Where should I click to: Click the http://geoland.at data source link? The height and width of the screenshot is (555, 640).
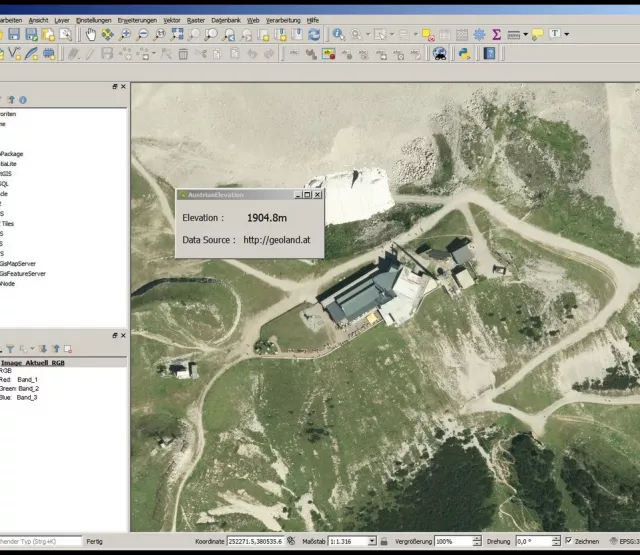(278, 240)
